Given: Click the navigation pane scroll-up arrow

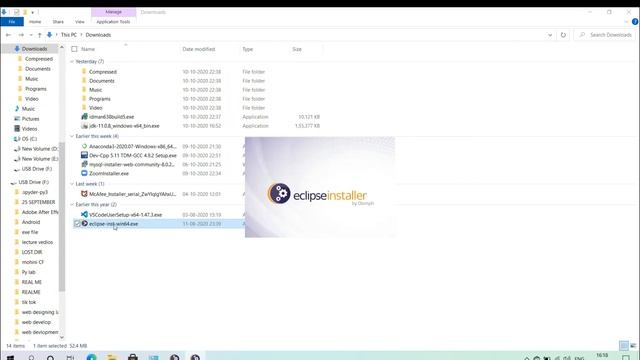Looking at the screenshot, I should point(62,47).
